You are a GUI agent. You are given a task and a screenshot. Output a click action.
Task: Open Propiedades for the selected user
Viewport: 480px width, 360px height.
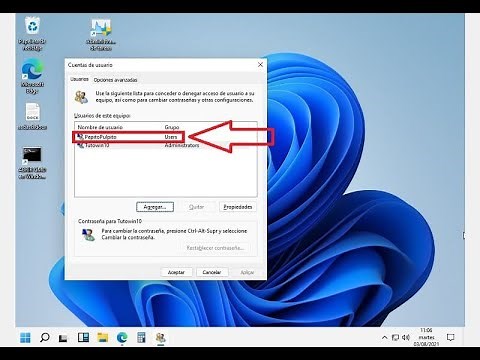click(238, 207)
